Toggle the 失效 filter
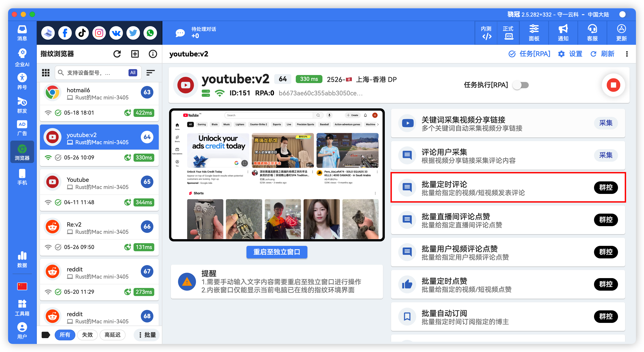 (x=87, y=335)
